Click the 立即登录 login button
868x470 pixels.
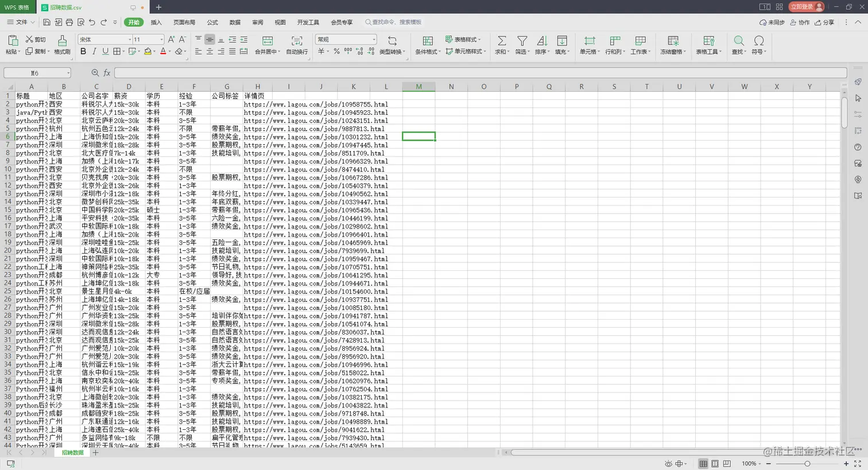point(807,7)
